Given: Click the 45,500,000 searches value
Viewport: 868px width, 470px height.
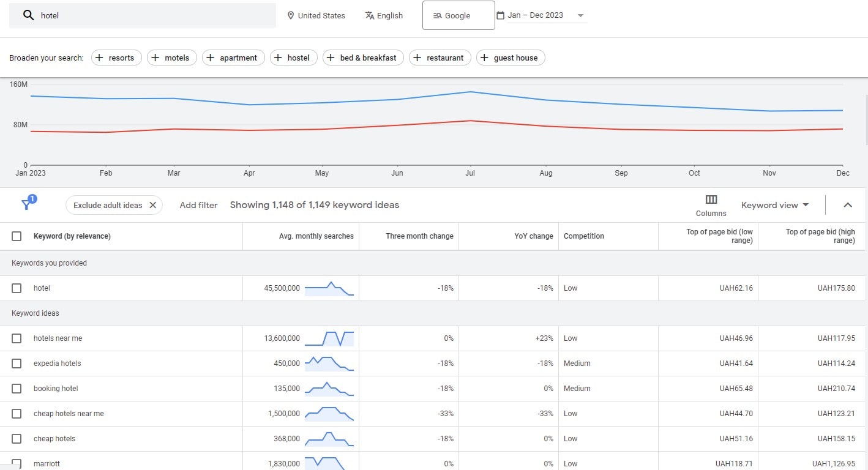Looking at the screenshot, I should (x=282, y=288).
